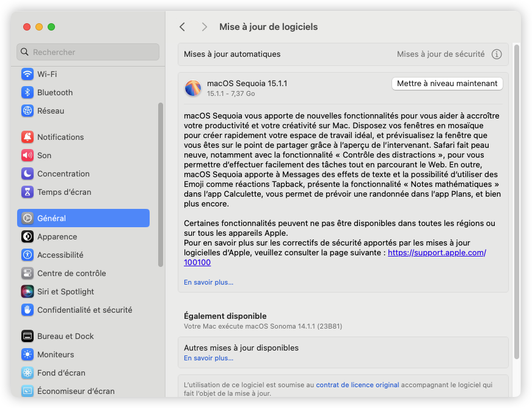Click the Également disponible heading
The image size is (532, 408).
[x=225, y=316]
